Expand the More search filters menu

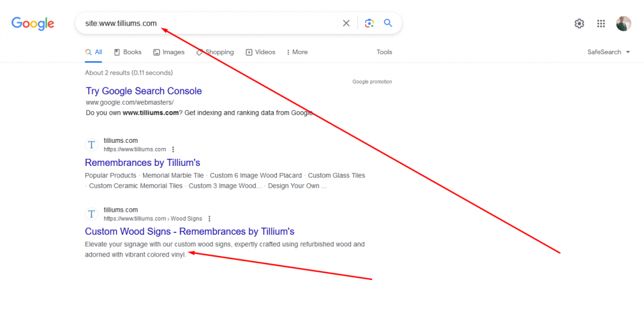(297, 52)
